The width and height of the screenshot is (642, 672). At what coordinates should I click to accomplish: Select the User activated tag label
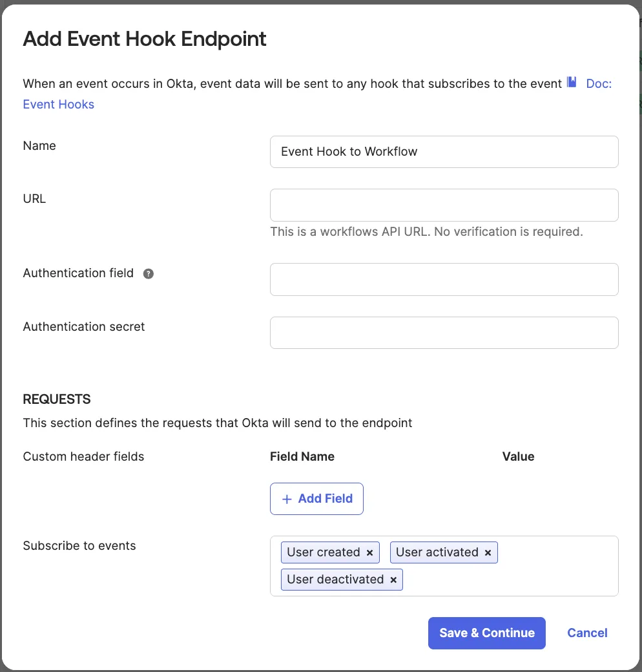pyautogui.click(x=437, y=552)
